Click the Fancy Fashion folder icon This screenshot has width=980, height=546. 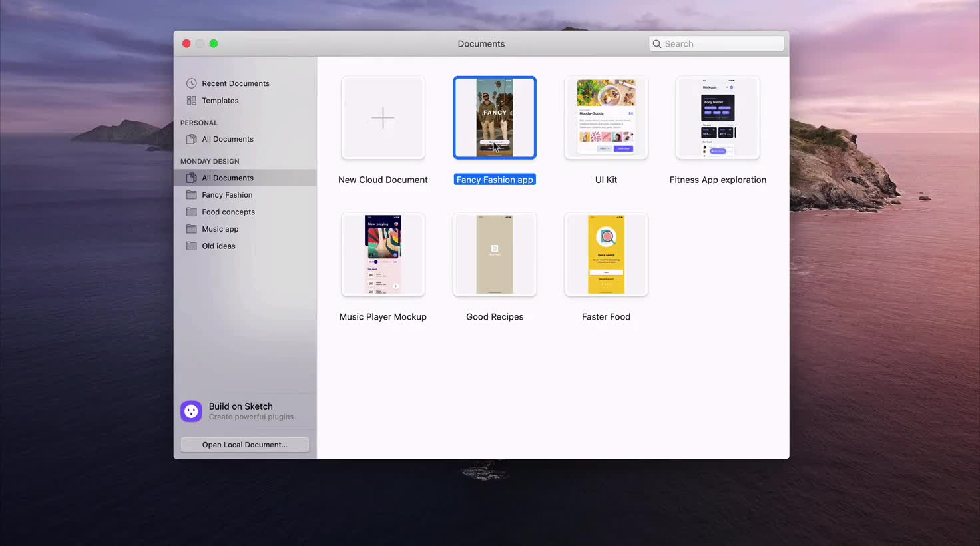point(192,195)
